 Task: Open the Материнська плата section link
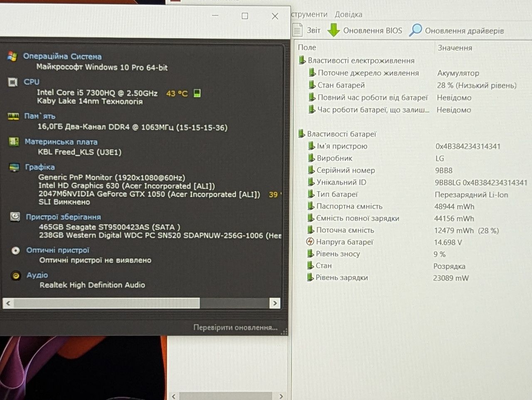pyautogui.click(x=61, y=142)
